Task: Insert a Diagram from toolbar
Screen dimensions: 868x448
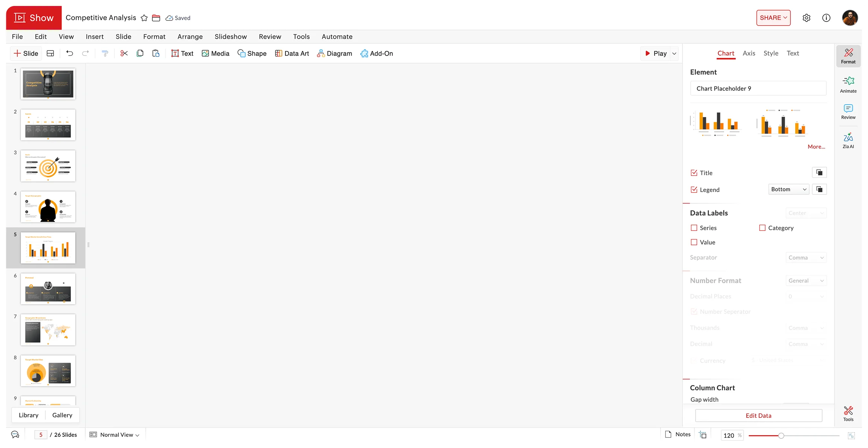Action: coord(334,54)
